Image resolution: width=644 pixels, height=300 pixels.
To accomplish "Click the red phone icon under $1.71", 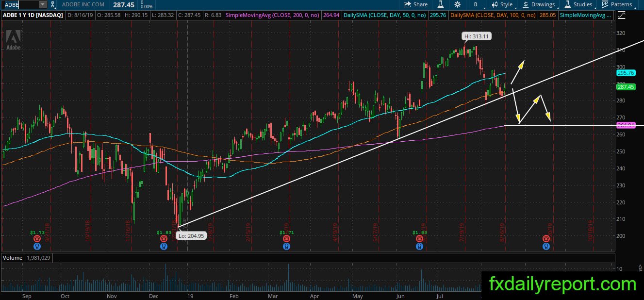I will point(287,239).
